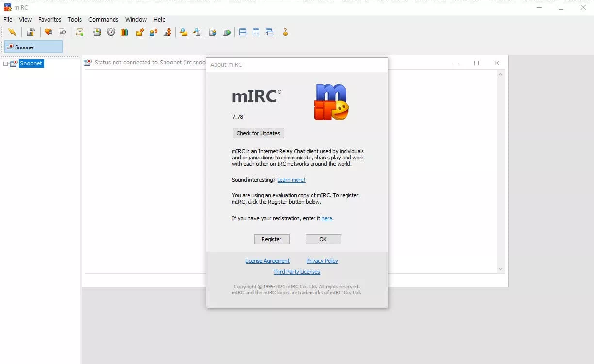This screenshot has width=594, height=364.
Task: Open the DCC Options toolbar icon
Action: pos(167,32)
